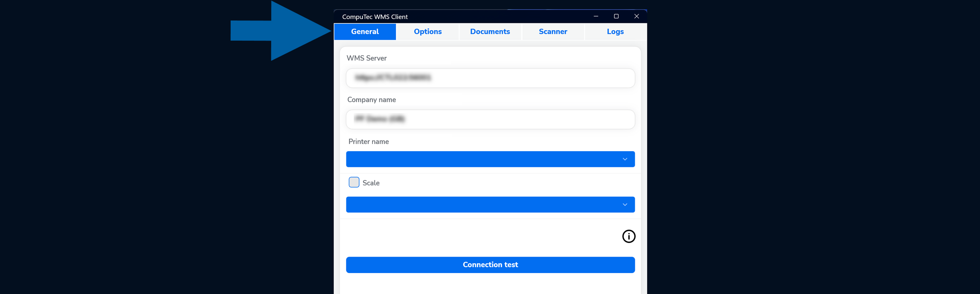This screenshot has height=294, width=980.
Task: Click the 'Company name' label text
Action: 372,100
